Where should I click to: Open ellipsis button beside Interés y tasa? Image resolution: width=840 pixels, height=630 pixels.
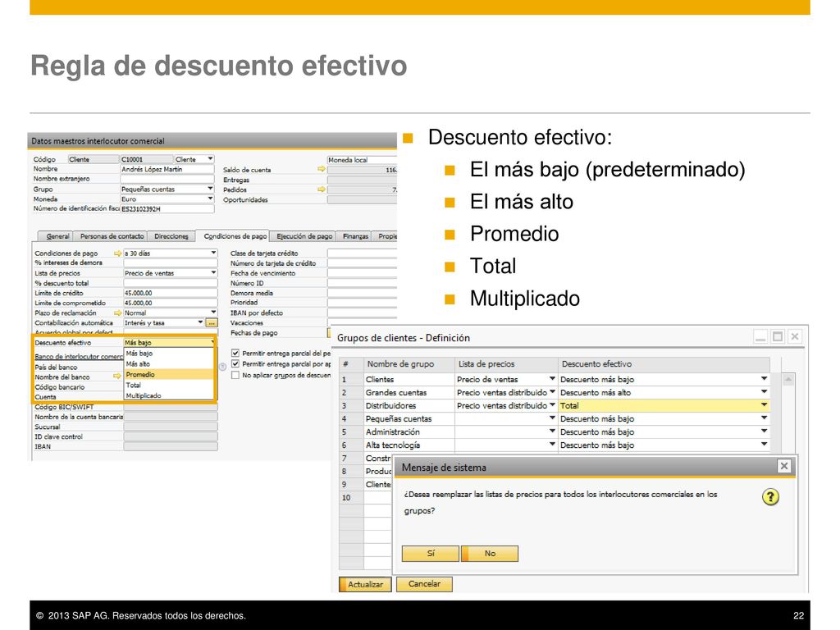point(212,322)
